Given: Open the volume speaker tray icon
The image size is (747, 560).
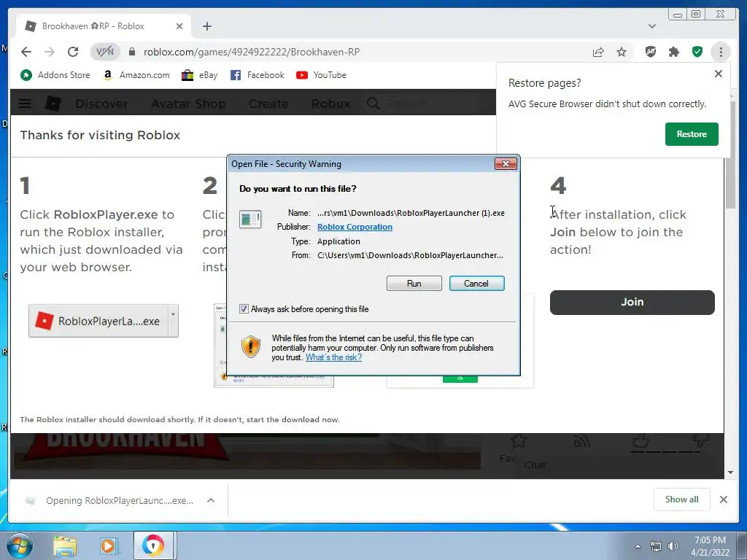Looking at the screenshot, I should [673, 546].
